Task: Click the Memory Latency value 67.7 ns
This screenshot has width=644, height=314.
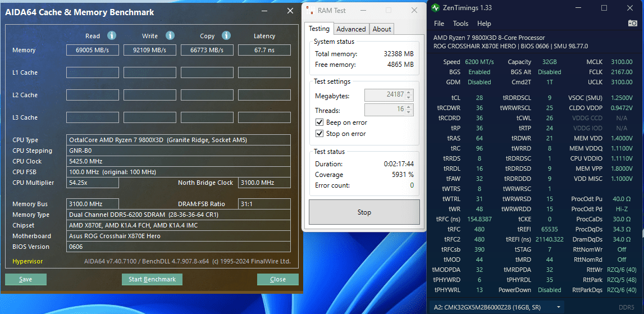Action: pos(264,50)
